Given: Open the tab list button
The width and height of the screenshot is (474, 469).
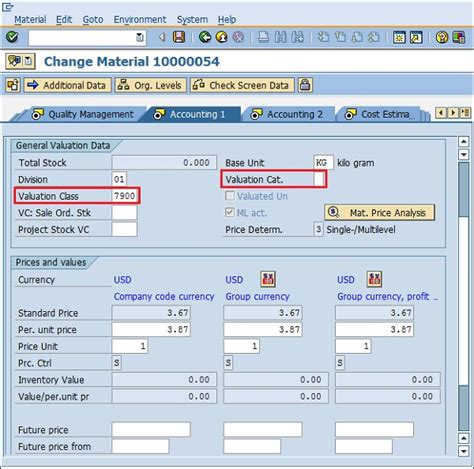Looking at the screenshot, I should pos(465,113).
